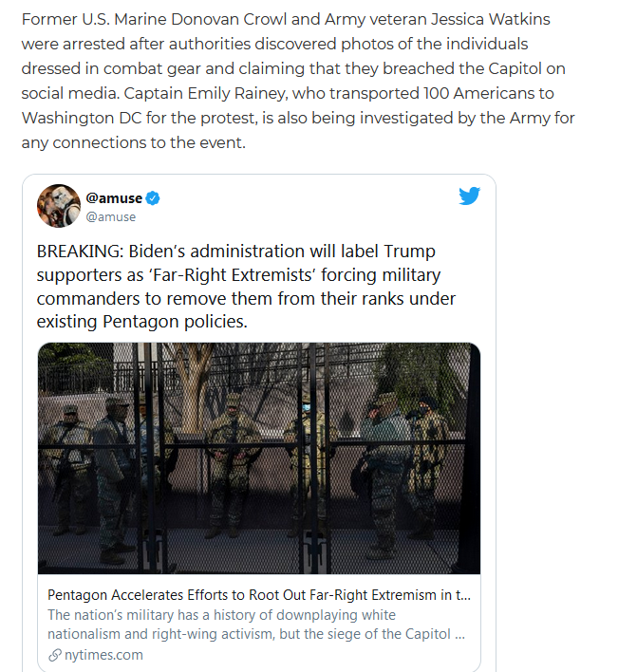
Task: Click the article description about white nationalism
Action: 256,625
